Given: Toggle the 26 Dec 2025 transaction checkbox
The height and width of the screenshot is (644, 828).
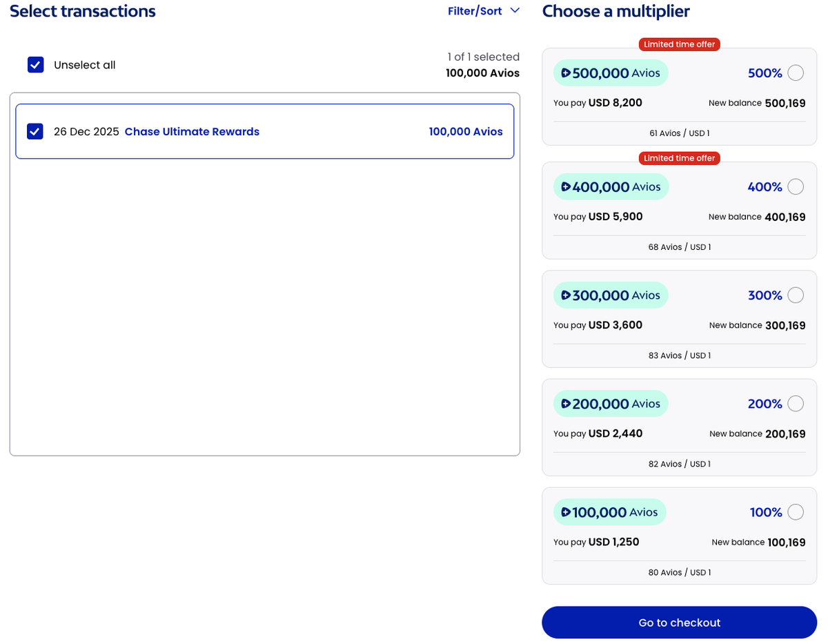Looking at the screenshot, I should point(34,131).
